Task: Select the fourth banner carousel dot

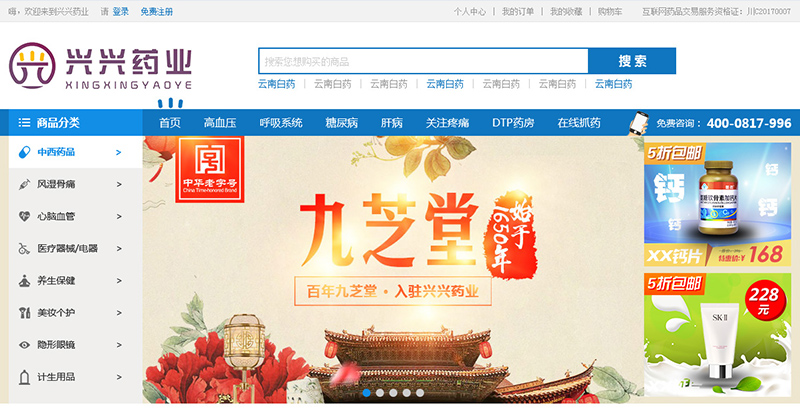Action: click(406, 393)
